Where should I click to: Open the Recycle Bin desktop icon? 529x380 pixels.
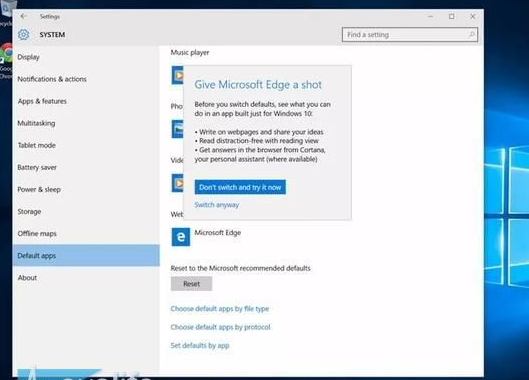pyautogui.click(x=5, y=13)
